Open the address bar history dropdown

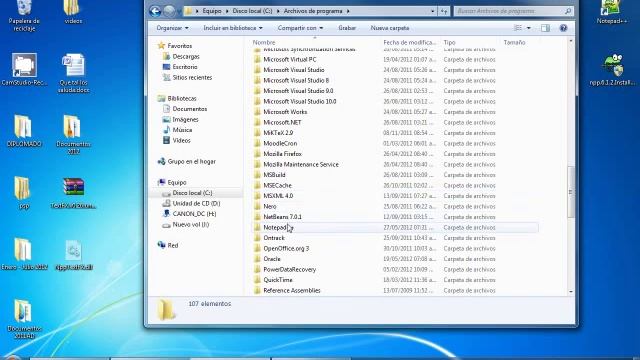pos(432,11)
